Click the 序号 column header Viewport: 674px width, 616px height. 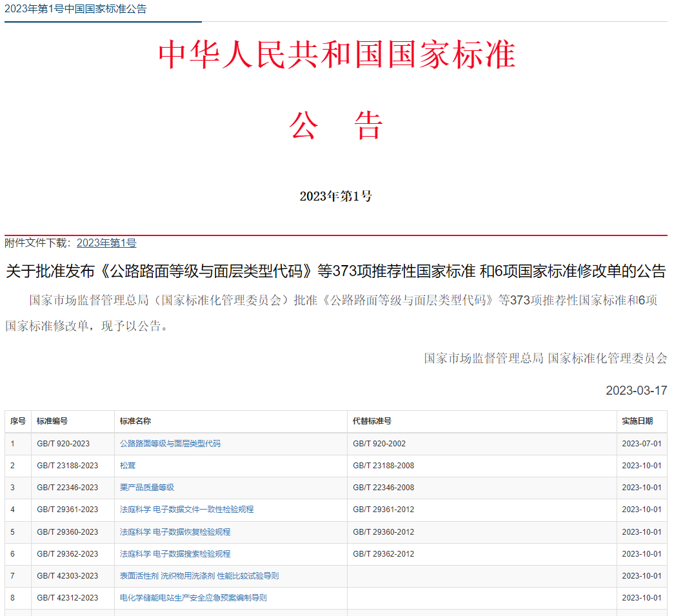pyautogui.click(x=18, y=421)
